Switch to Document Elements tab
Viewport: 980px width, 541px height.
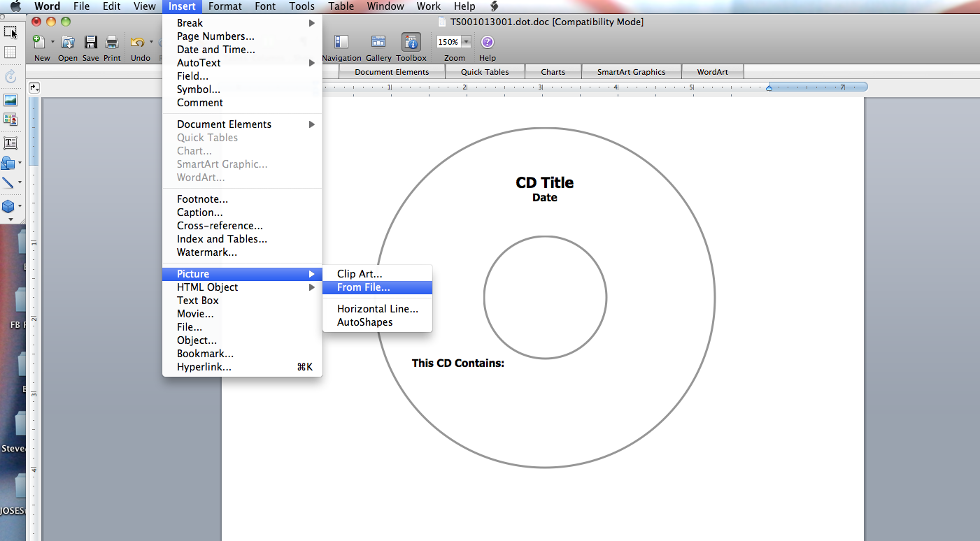[392, 72]
